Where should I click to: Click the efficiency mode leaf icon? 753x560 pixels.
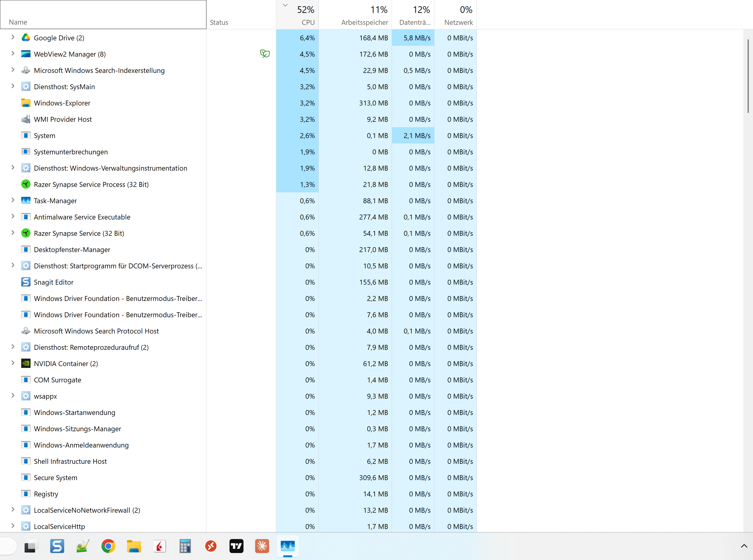click(264, 54)
